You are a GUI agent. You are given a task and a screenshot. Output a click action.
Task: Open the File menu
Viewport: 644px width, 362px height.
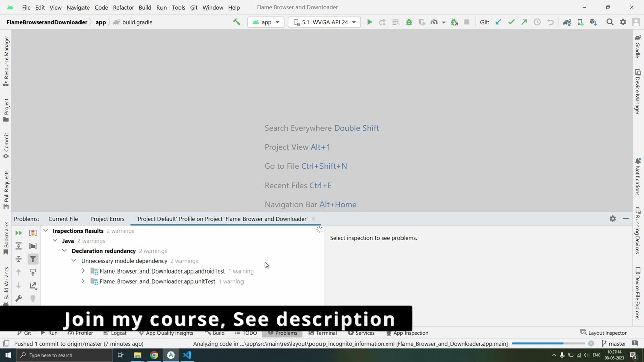tap(26, 7)
